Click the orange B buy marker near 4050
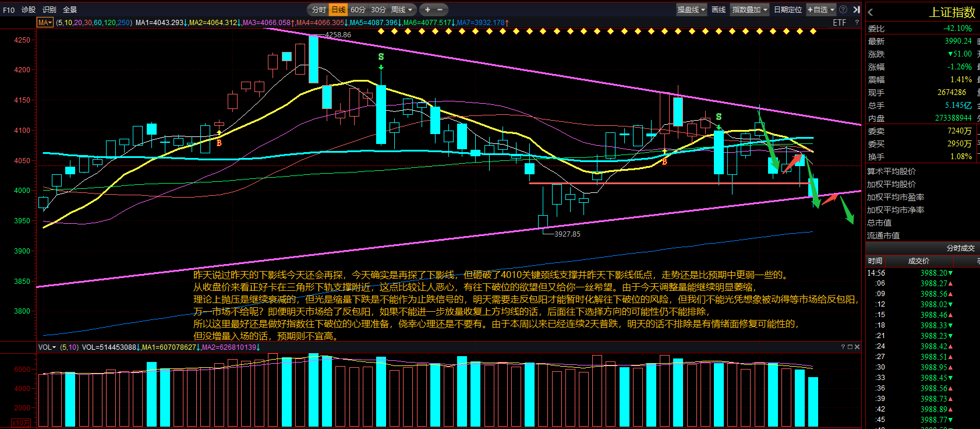 (x=664, y=161)
